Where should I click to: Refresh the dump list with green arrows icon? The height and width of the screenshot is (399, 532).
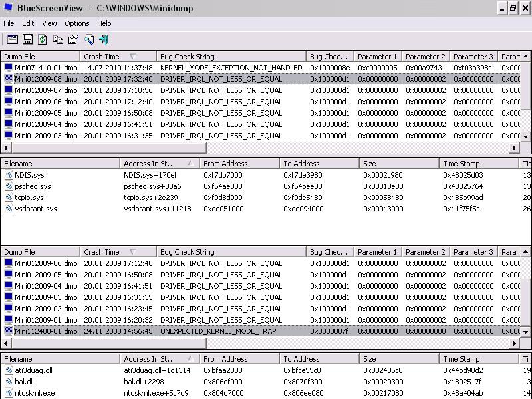click(x=43, y=39)
